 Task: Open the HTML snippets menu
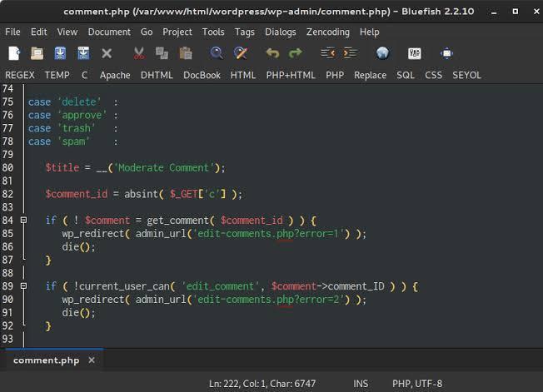242,75
